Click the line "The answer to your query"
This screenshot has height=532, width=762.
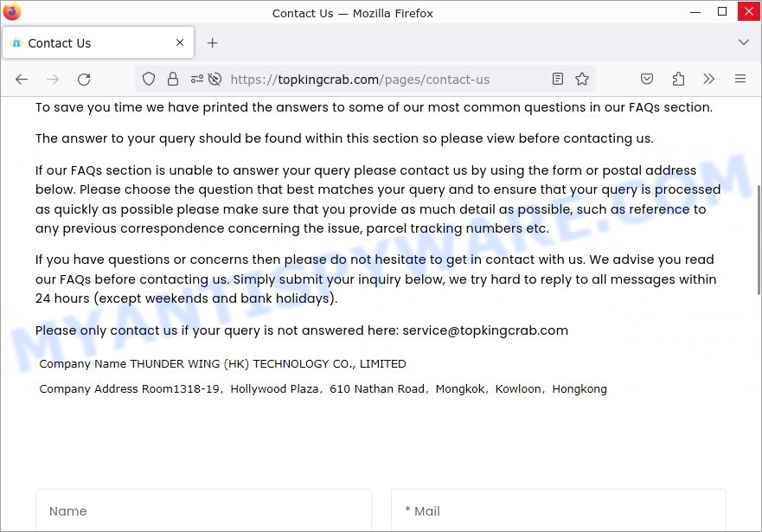pyautogui.click(x=344, y=139)
